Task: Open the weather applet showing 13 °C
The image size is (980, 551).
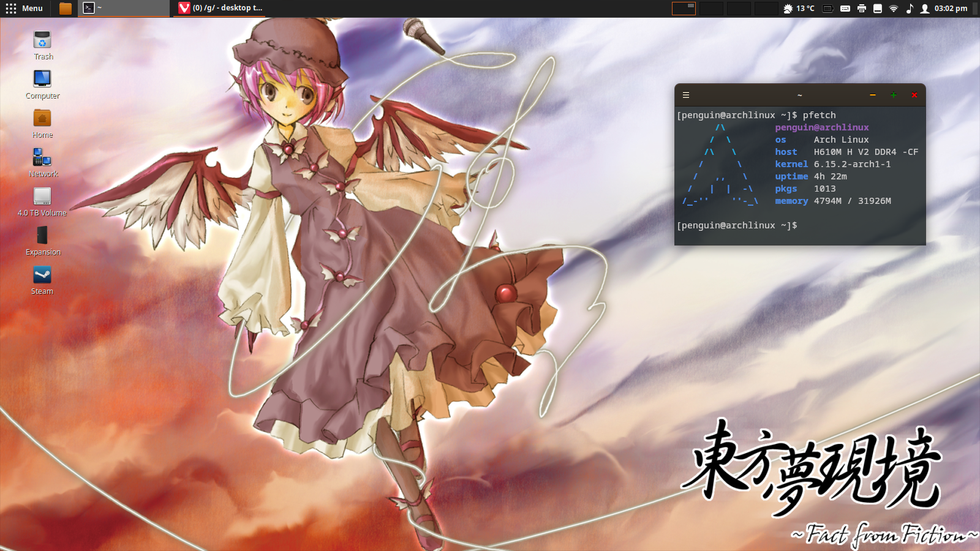Action: pos(799,8)
